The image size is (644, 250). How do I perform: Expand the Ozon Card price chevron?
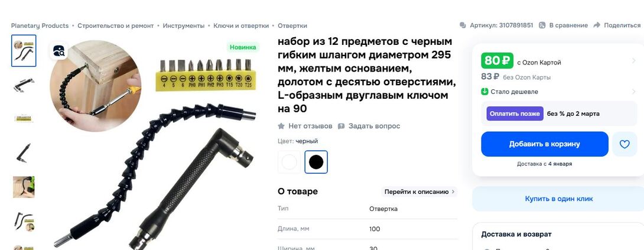pos(634,61)
